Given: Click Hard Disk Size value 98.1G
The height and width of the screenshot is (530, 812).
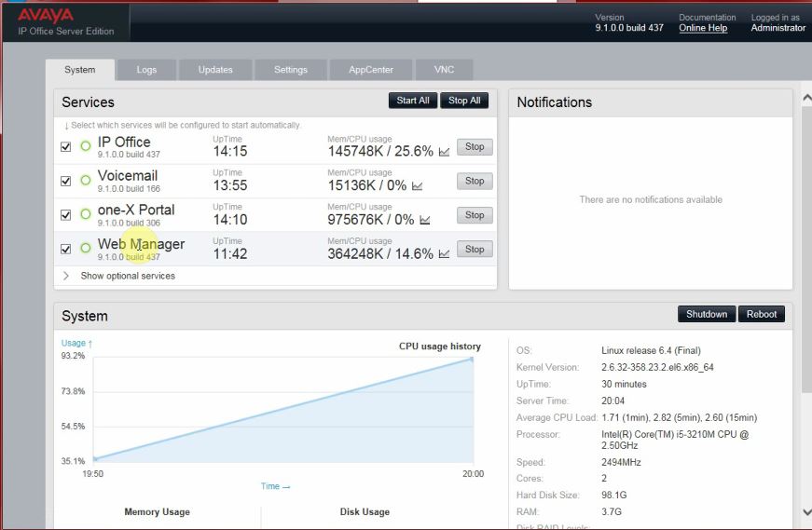Looking at the screenshot, I should click(x=613, y=495).
